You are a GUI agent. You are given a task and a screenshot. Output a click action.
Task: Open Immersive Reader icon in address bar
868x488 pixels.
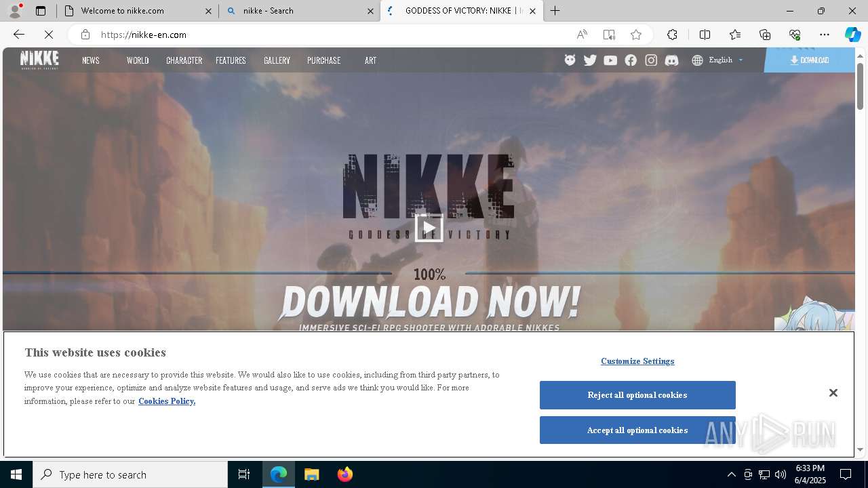pyautogui.click(x=609, y=35)
